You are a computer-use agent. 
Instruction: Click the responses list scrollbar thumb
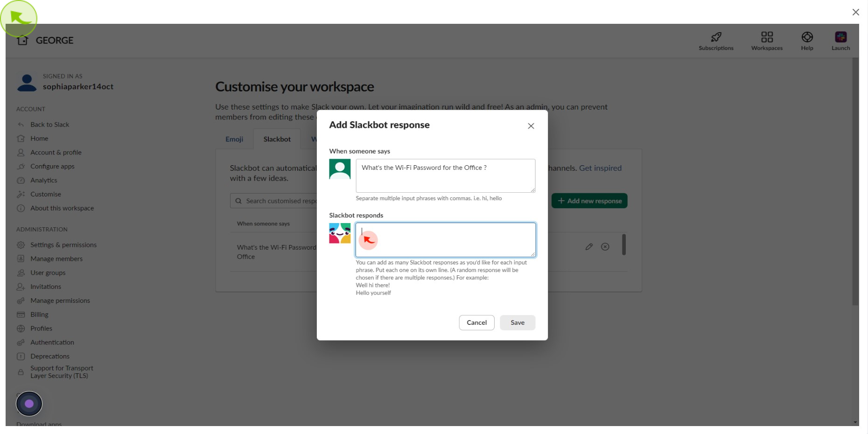click(x=623, y=245)
